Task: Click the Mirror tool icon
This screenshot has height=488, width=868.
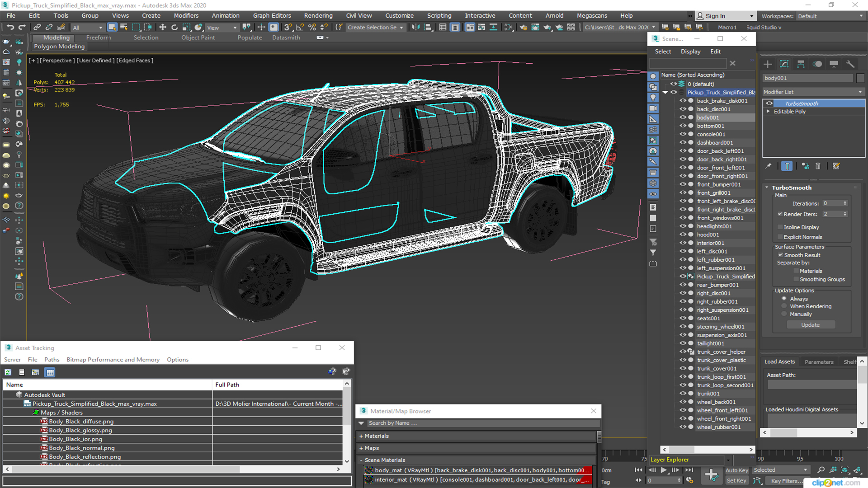Action: pyautogui.click(x=415, y=28)
